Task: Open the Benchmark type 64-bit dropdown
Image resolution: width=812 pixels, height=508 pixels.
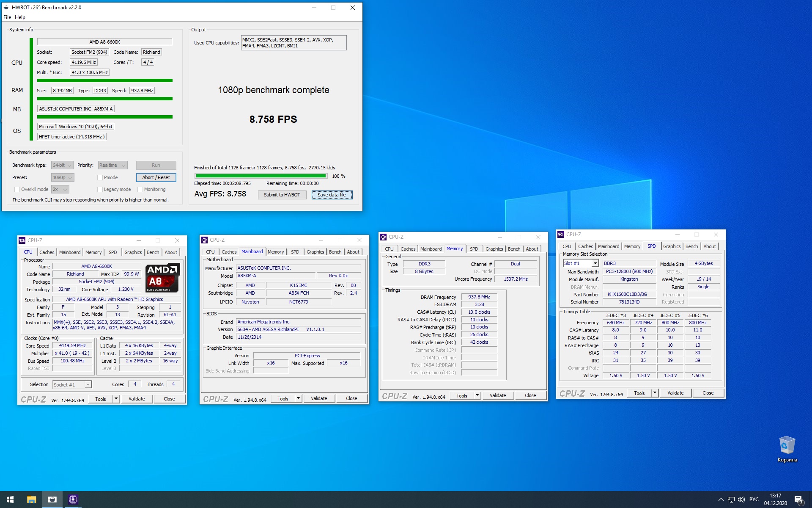Action: 62,165
